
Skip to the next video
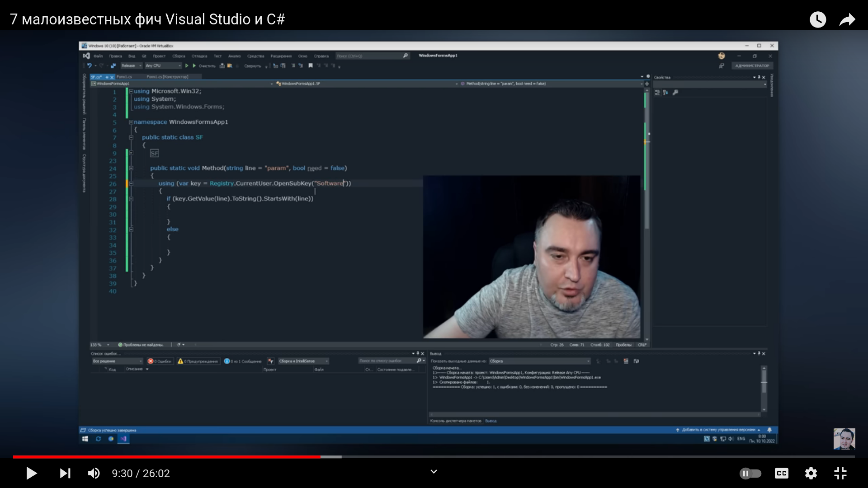pyautogui.click(x=65, y=473)
